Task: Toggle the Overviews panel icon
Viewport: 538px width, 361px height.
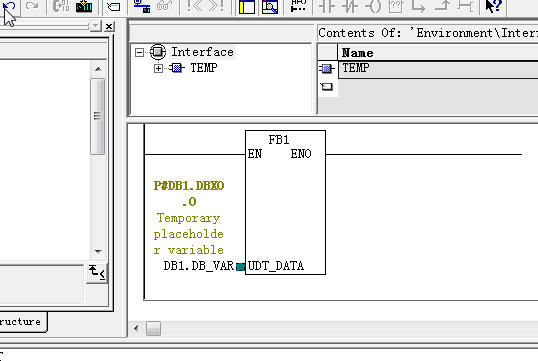Action: 247,6
